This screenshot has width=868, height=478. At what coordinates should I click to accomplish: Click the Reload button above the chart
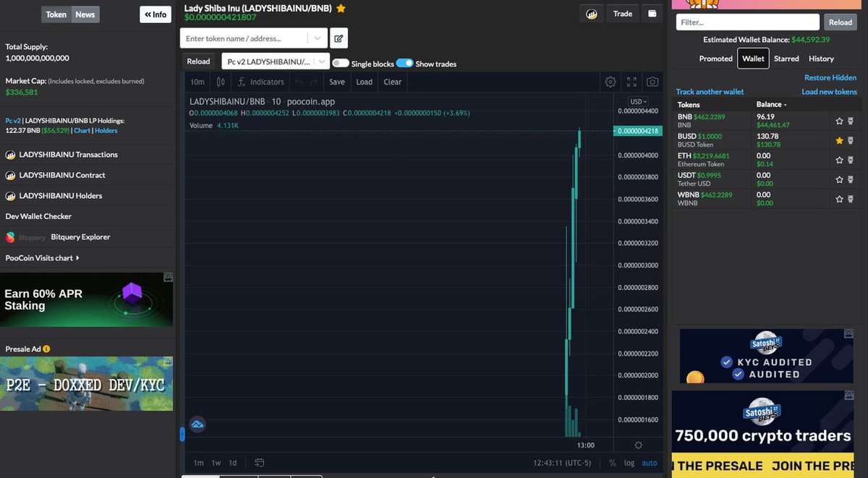[x=198, y=61]
